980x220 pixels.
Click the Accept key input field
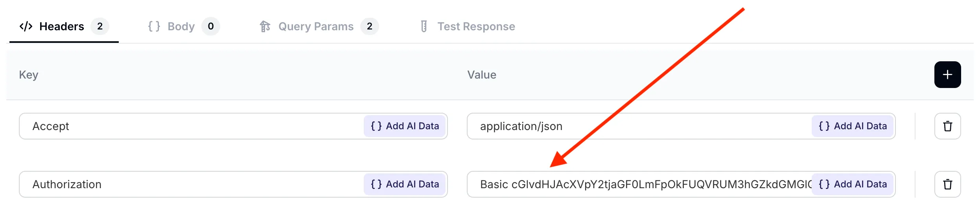click(189, 126)
